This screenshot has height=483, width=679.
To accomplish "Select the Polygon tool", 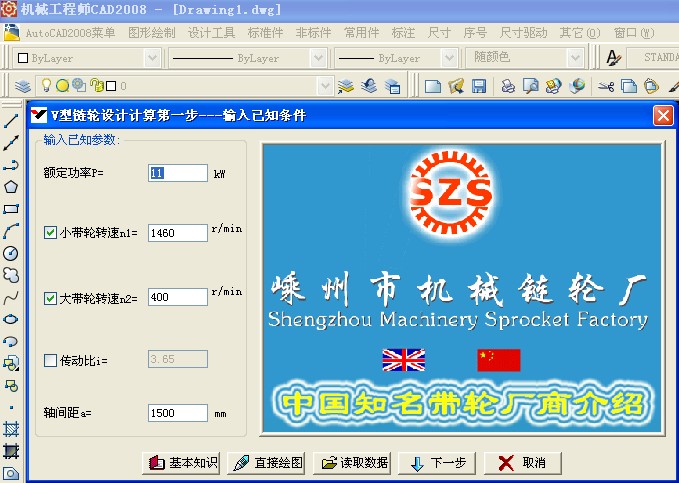I will point(11,187).
